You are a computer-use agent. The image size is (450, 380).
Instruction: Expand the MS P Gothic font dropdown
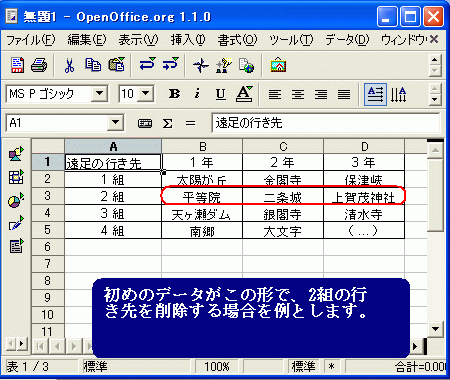click(99, 93)
